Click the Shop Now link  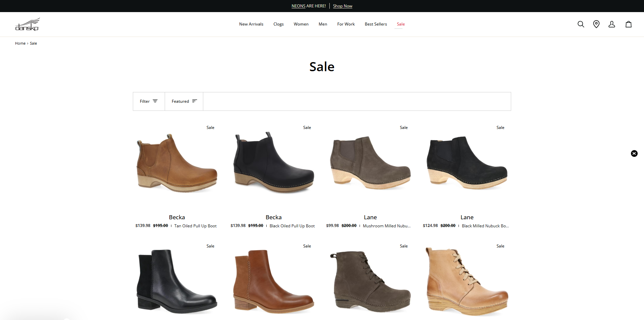[x=342, y=6]
